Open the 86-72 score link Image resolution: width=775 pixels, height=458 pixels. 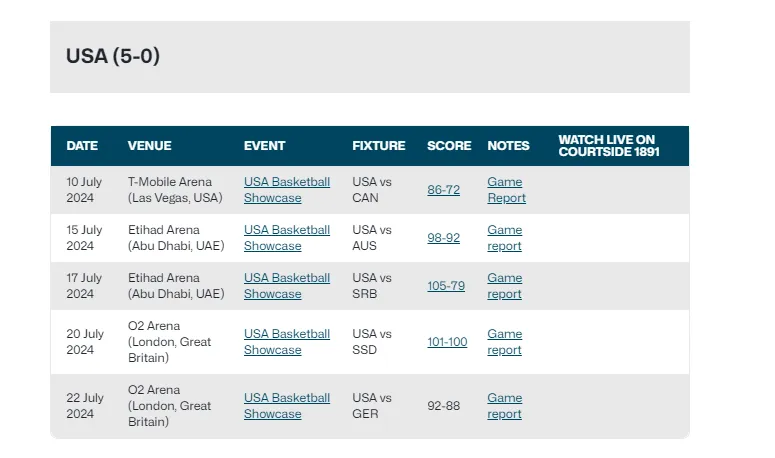(x=443, y=190)
